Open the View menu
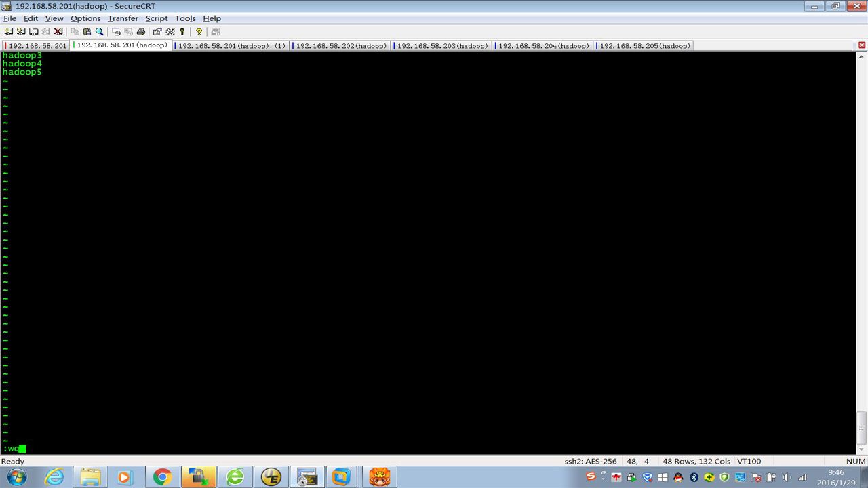Screen dimensions: 868x488 (x=54, y=18)
